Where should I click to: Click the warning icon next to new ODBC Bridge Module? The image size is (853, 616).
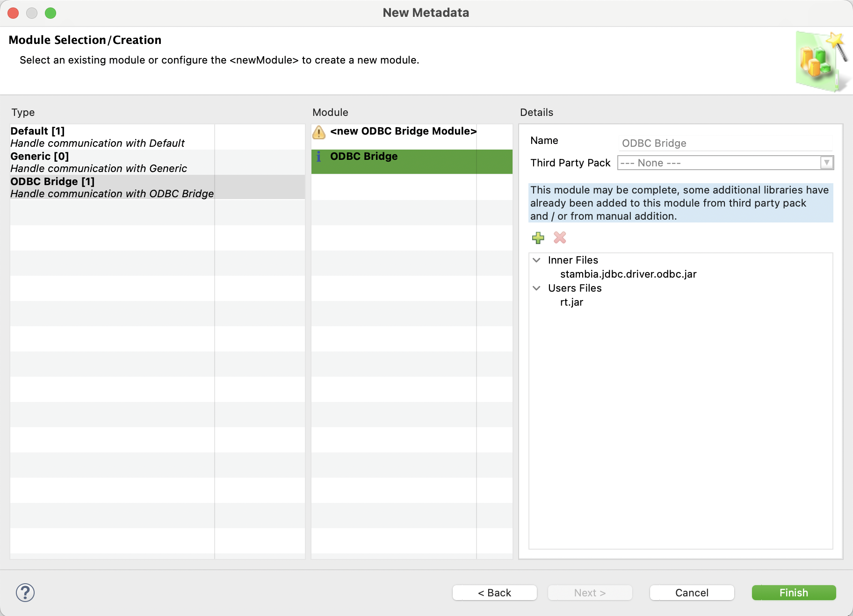click(x=318, y=132)
